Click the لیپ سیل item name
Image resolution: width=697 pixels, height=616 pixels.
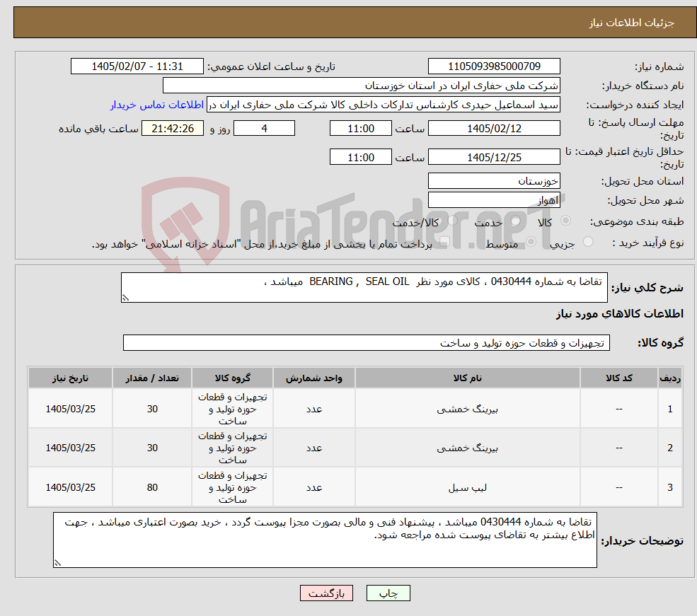tap(467, 488)
